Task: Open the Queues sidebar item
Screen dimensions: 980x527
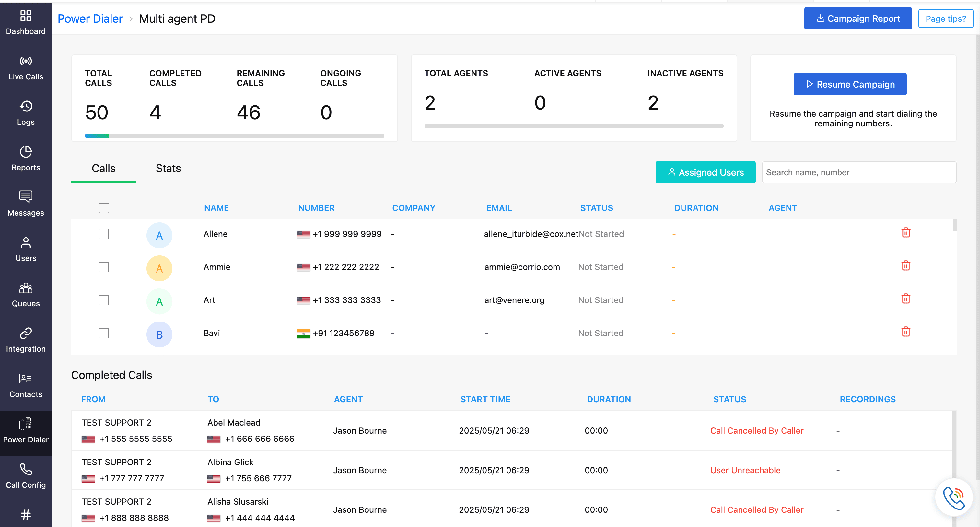Action: (x=26, y=295)
